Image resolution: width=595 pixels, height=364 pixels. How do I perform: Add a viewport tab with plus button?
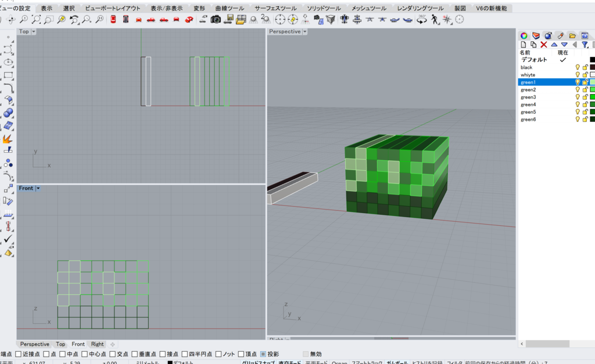pos(112,344)
